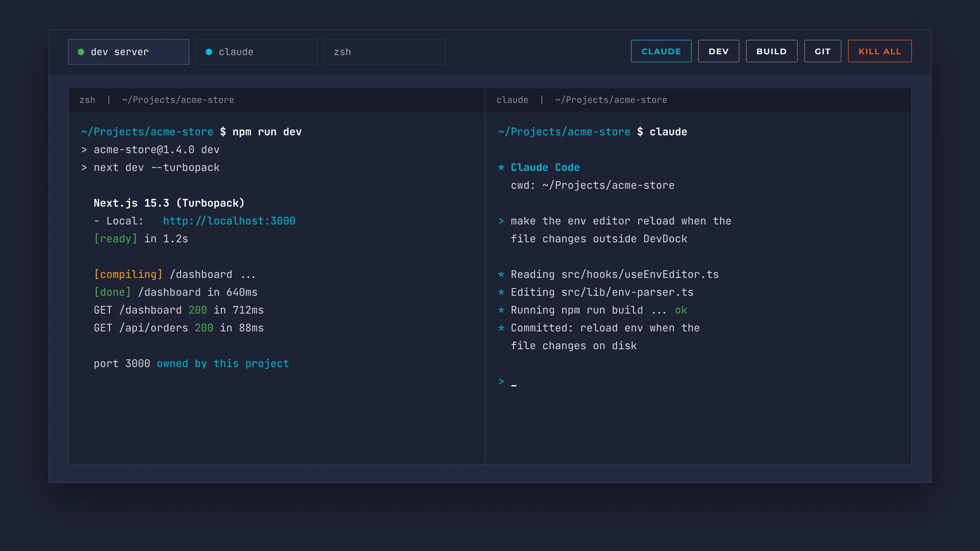The height and width of the screenshot is (551, 980).
Task: Click the 'Next.js 15.3 (Turbopack)' line
Action: (x=169, y=203)
